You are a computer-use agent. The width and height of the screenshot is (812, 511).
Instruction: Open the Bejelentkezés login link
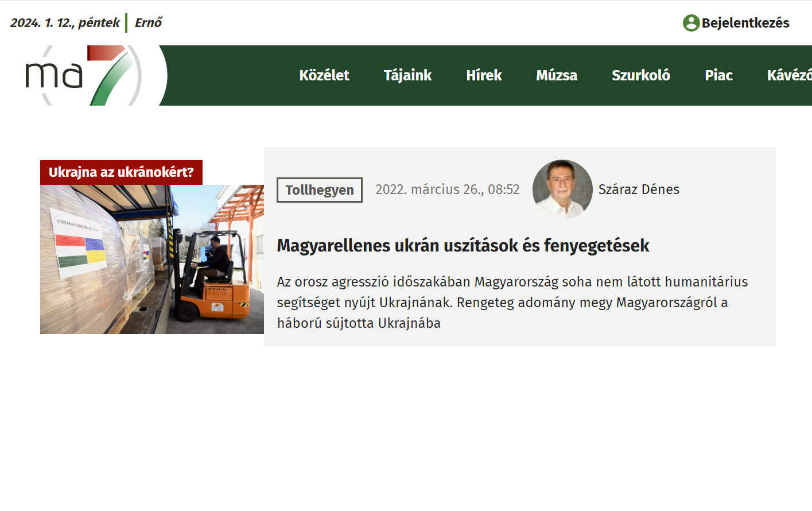click(745, 23)
